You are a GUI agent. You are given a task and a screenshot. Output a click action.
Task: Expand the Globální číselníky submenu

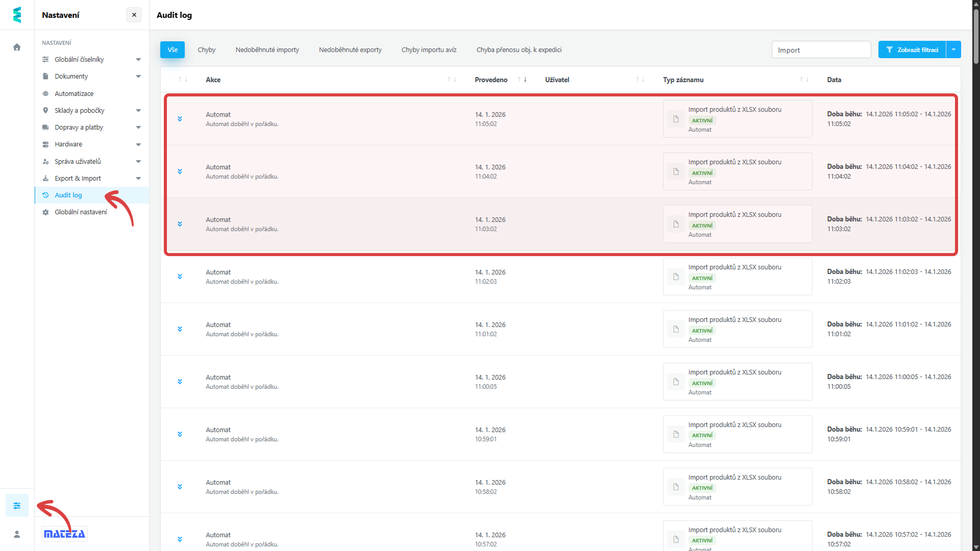click(x=138, y=60)
